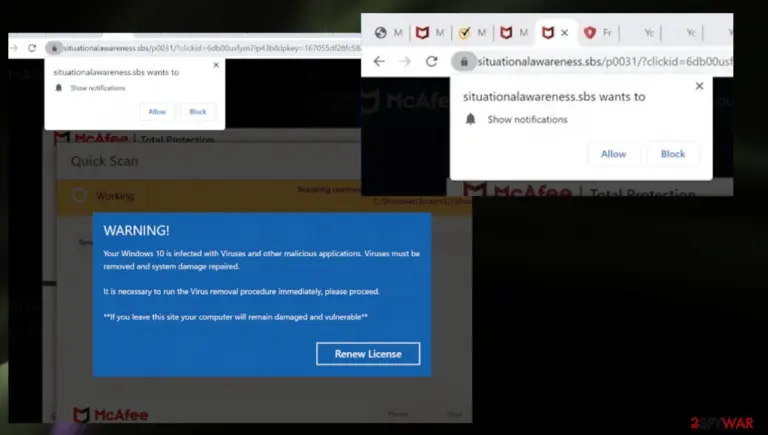Click the forward arrow in enlarged browser
This screenshot has height=435, width=768.
point(405,61)
